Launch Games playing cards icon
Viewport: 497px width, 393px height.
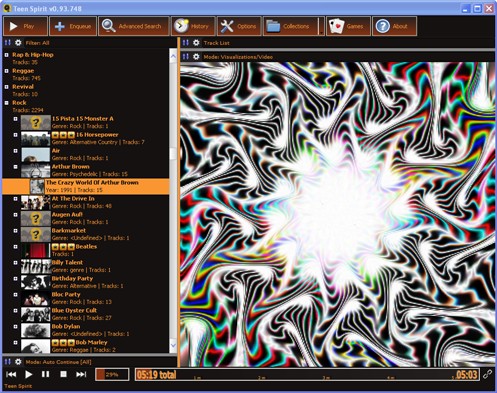[336, 26]
